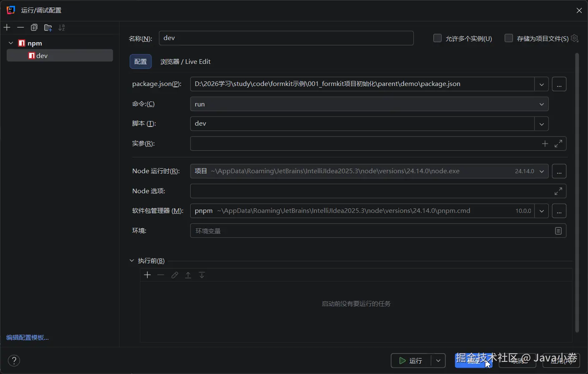Switch to the 配置 tab
Screen dimensions: 588x374
(x=141, y=62)
